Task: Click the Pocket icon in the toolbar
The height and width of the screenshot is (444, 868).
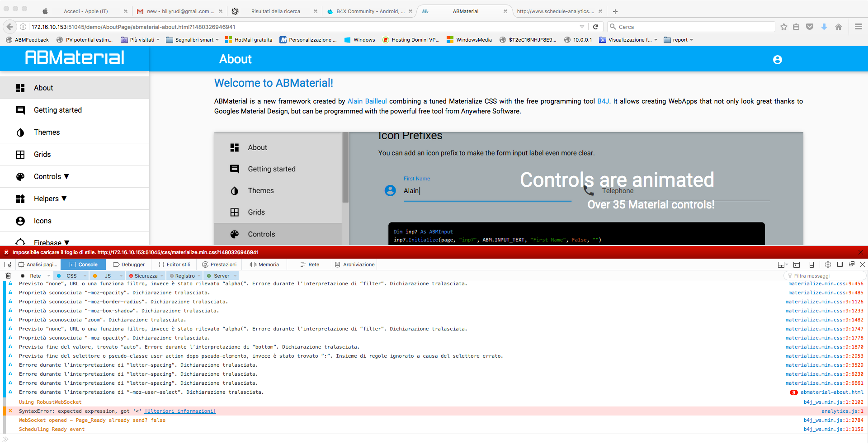Action: (810, 27)
